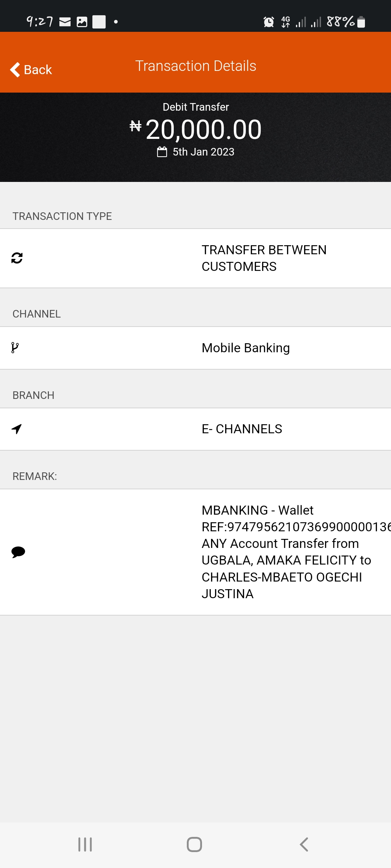Screen dimensions: 391x868
Task: Tap the gallery image notification icon
Action: [82, 22]
